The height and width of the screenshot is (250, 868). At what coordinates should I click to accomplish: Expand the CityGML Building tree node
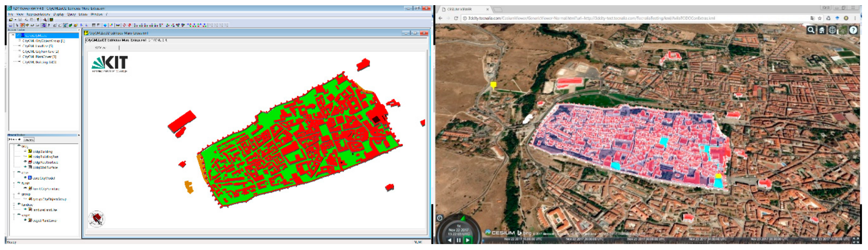click(19, 62)
